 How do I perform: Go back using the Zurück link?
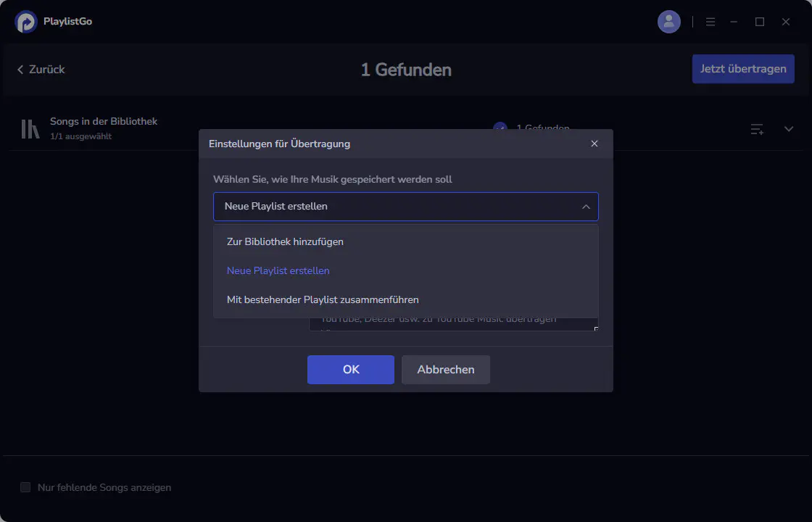(x=41, y=70)
